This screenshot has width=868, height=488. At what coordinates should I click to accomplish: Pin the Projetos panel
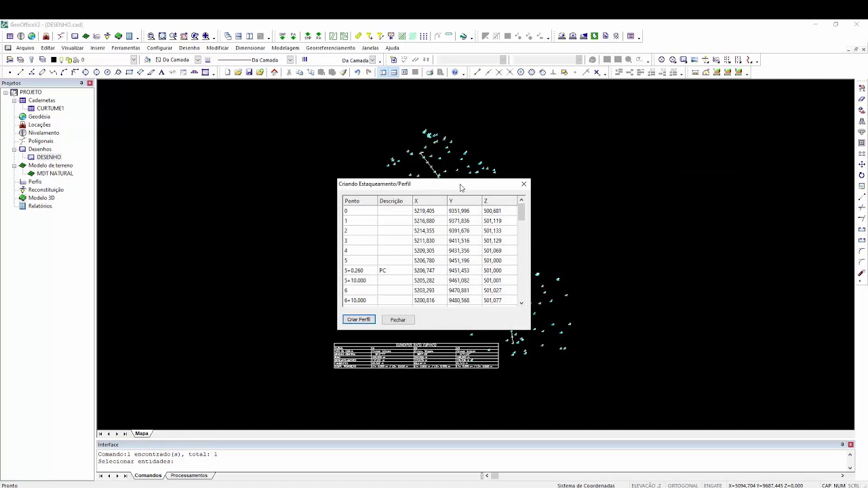click(81, 83)
